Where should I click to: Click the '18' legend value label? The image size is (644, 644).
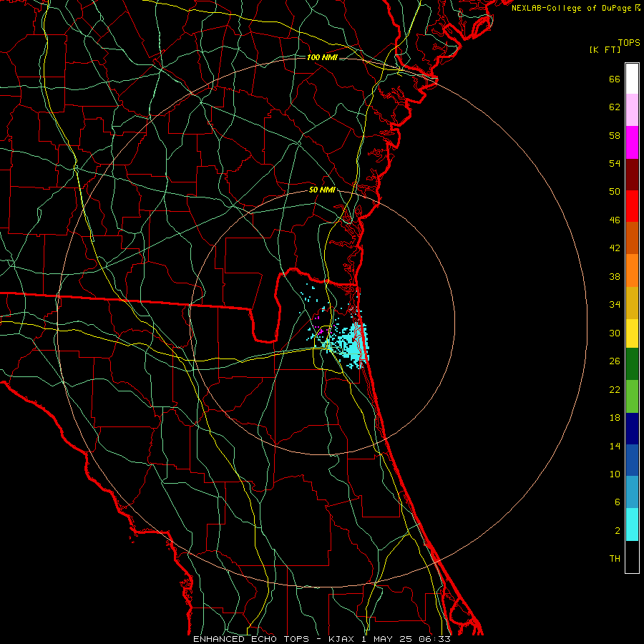pos(615,418)
